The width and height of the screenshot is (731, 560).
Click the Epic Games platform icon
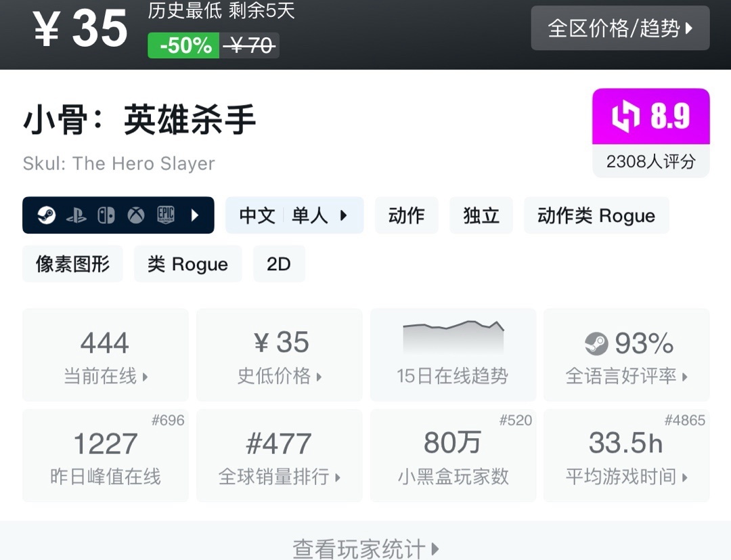coord(166,215)
